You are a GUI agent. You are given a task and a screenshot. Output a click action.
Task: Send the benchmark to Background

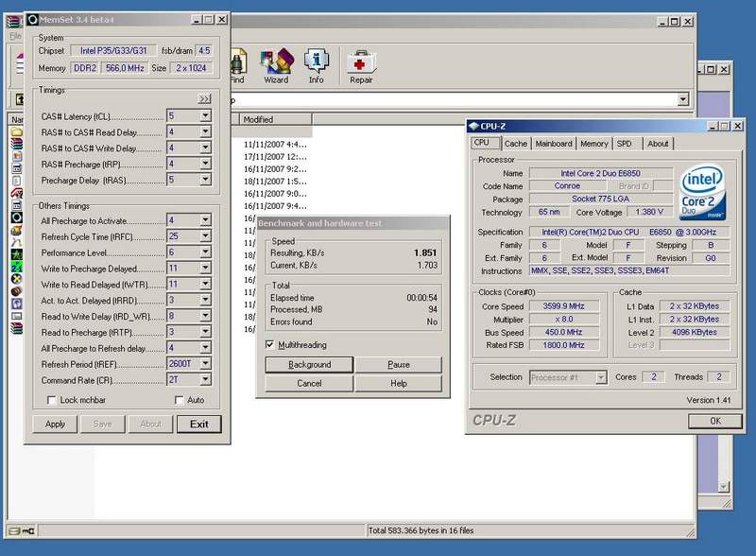coord(310,365)
